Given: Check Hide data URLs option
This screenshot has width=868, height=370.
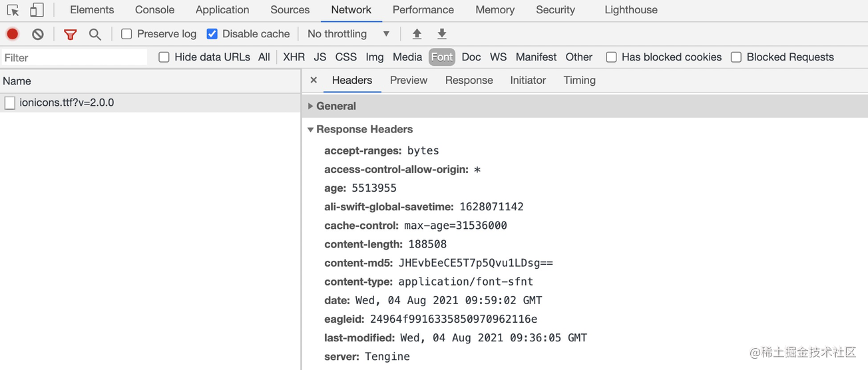Looking at the screenshot, I should 164,57.
